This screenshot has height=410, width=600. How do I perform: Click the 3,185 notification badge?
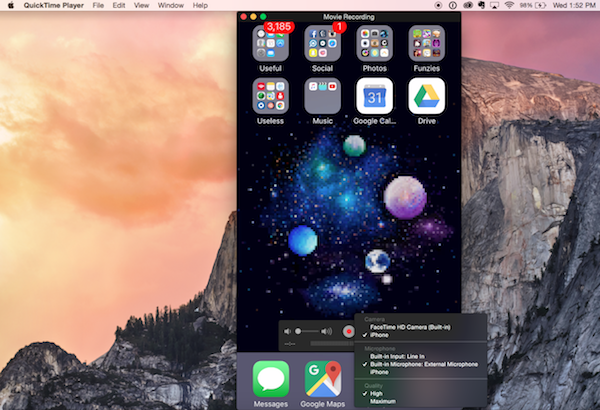click(x=279, y=27)
